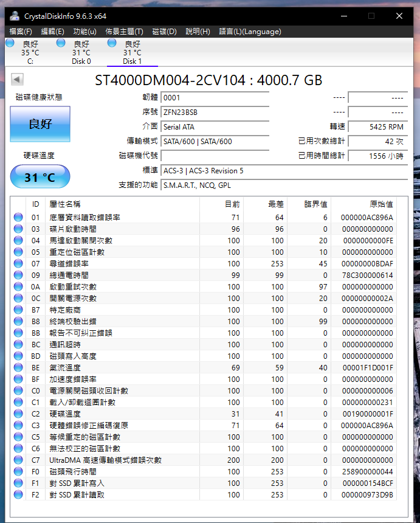
Task: Click the features field S.M.A.R.T., NCQ, GPL
Action: tap(284, 185)
